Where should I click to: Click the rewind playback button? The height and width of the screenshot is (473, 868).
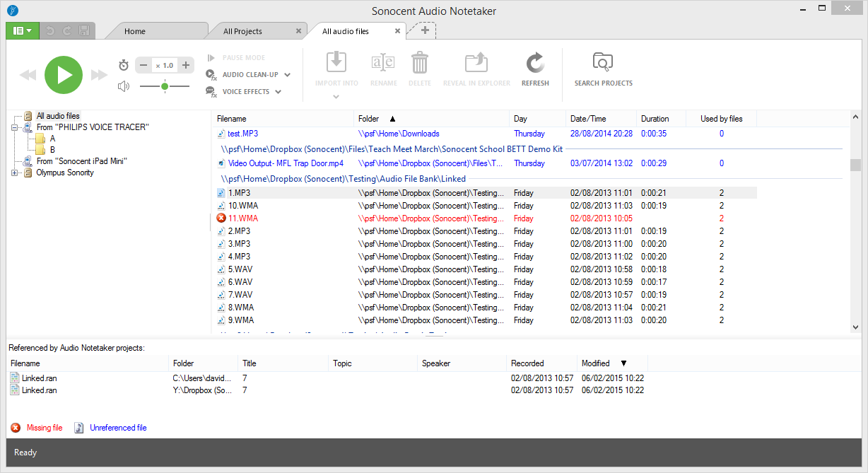point(28,75)
